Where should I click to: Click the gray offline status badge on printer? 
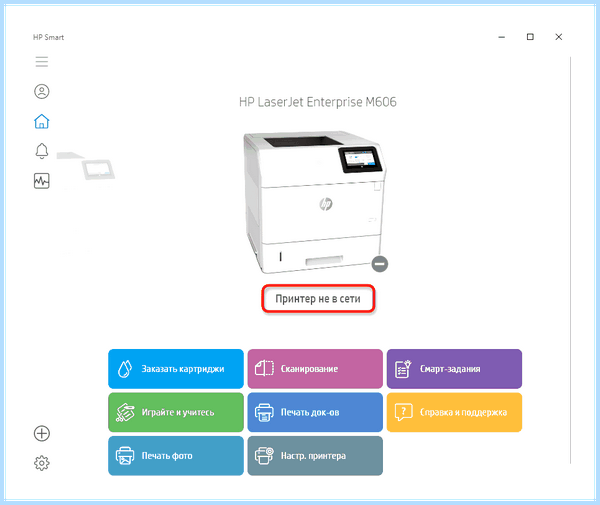point(380,264)
